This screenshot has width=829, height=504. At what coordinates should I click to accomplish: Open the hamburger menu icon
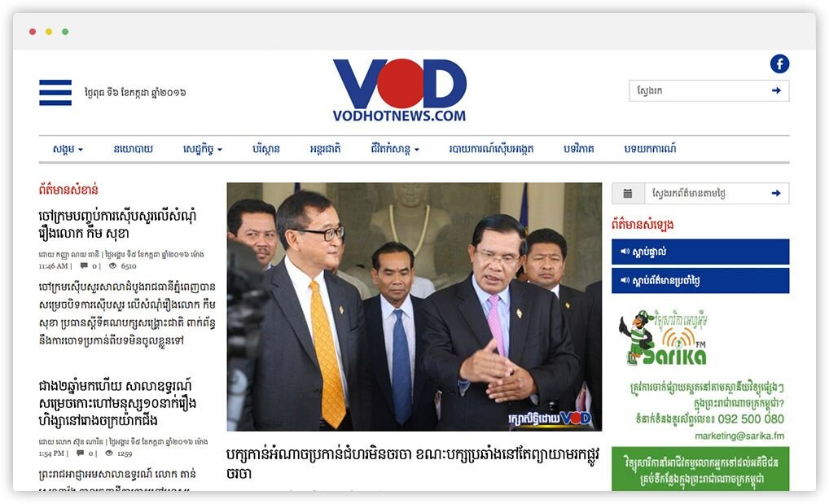[55, 93]
